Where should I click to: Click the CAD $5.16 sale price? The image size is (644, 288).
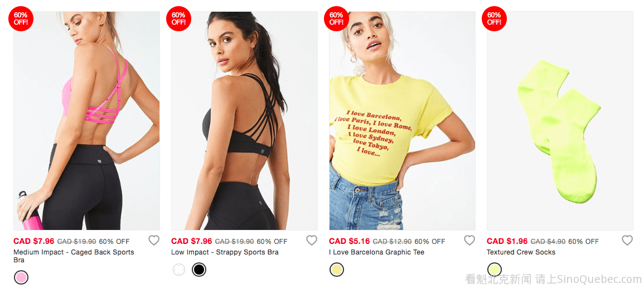point(350,241)
